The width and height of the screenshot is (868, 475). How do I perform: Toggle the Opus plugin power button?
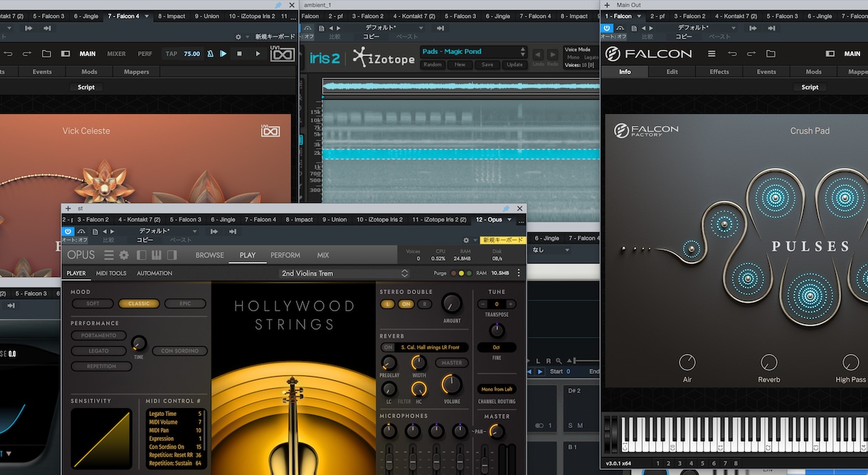pyautogui.click(x=68, y=231)
